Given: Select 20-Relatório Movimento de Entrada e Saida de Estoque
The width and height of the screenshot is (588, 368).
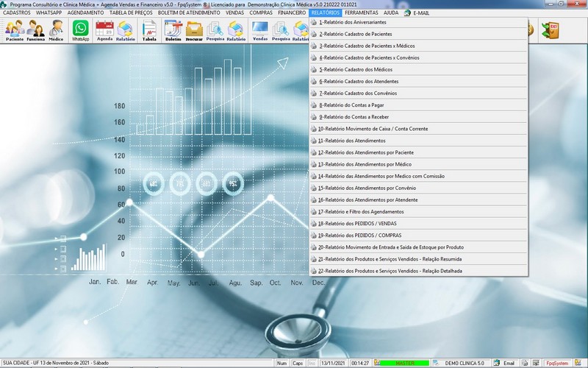Looking at the screenshot, I should [418, 247].
